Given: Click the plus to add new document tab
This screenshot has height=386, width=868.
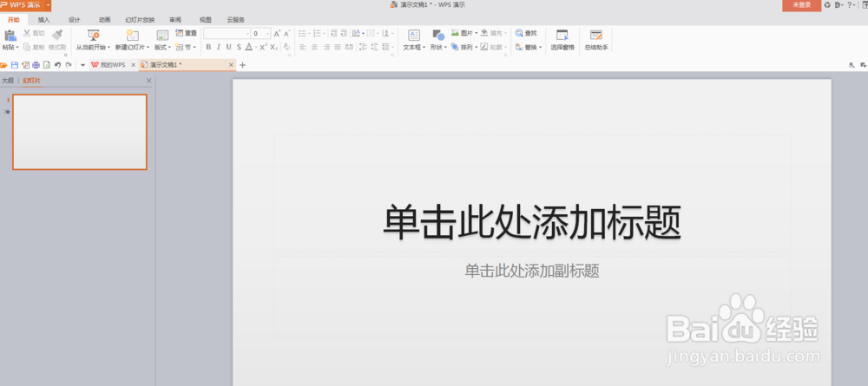Looking at the screenshot, I should 242,65.
